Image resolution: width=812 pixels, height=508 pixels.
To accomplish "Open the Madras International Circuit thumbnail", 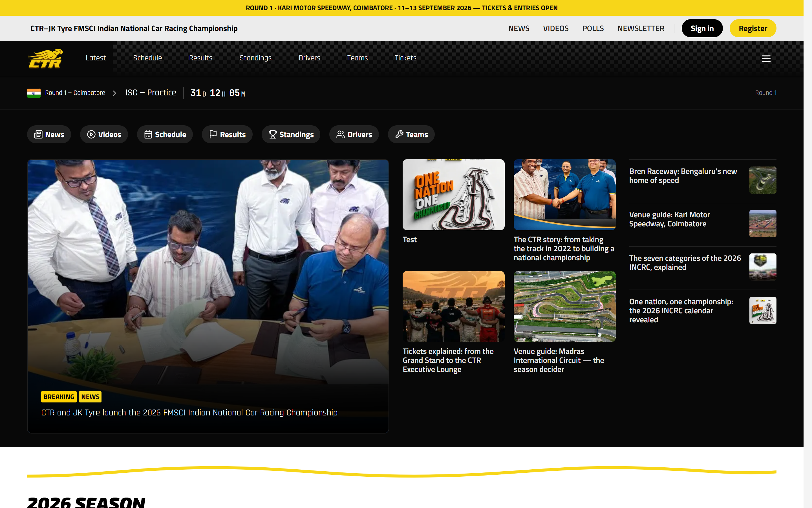I will pyautogui.click(x=564, y=306).
